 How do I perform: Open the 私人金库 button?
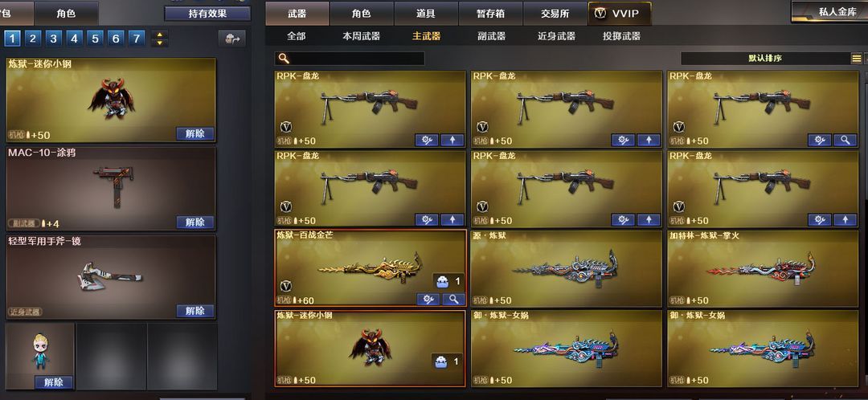829,11
